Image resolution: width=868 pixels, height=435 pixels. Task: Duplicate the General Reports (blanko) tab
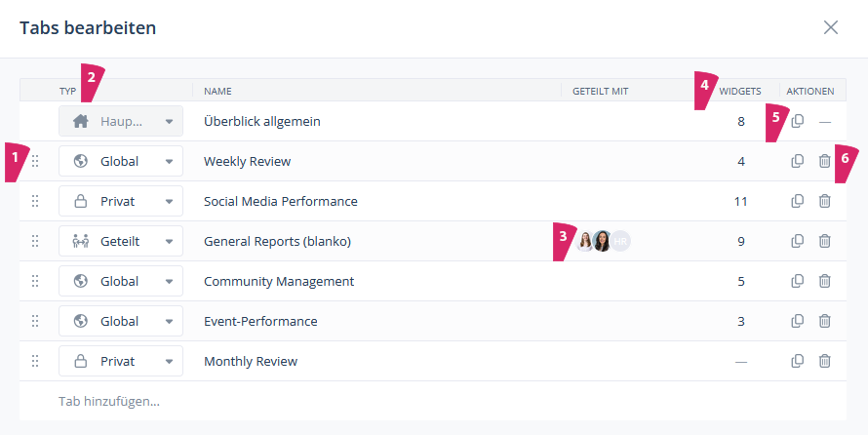tap(798, 241)
